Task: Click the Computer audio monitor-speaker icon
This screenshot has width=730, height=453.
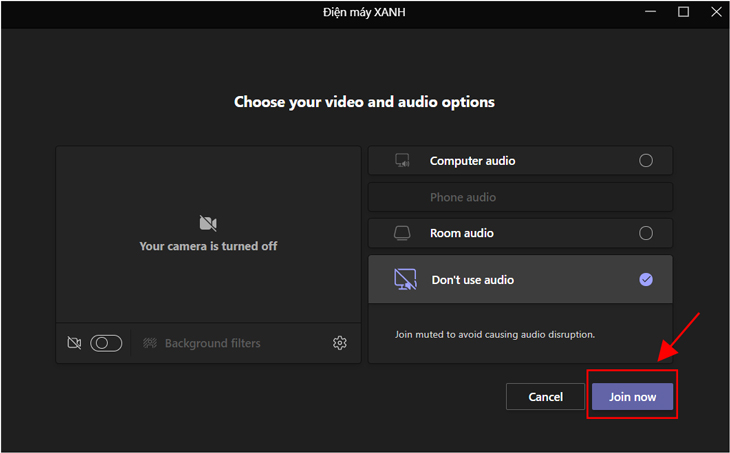Action: [402, 161]
